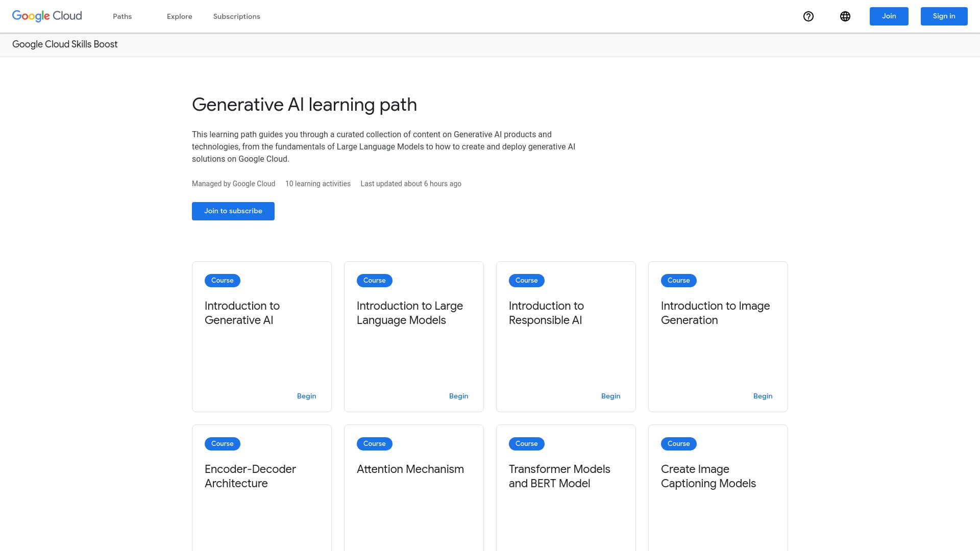Click Join to subscribe button

pos(233,211)
